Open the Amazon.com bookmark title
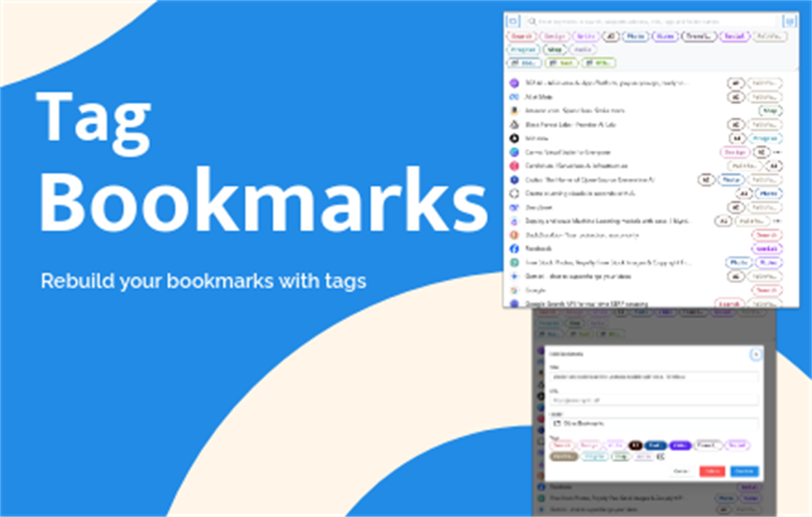The height and width of the screenshot is (517, 812). point(575,110)
